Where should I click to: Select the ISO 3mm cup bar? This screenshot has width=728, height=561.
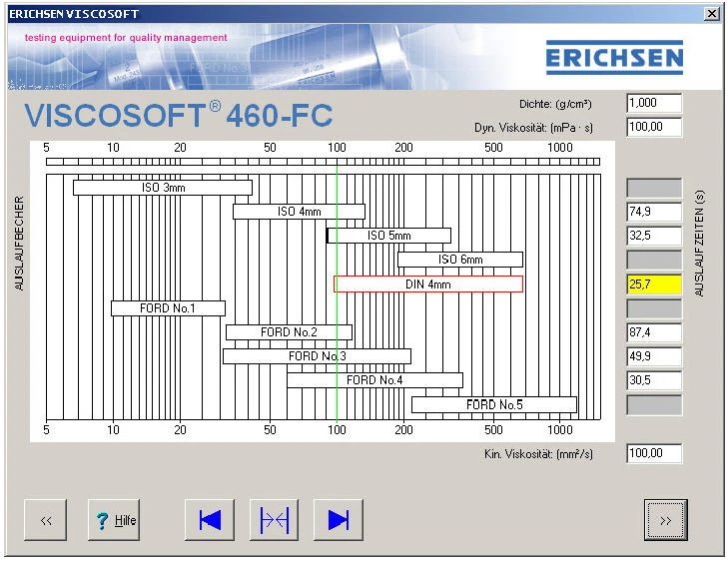coord(163,188)
